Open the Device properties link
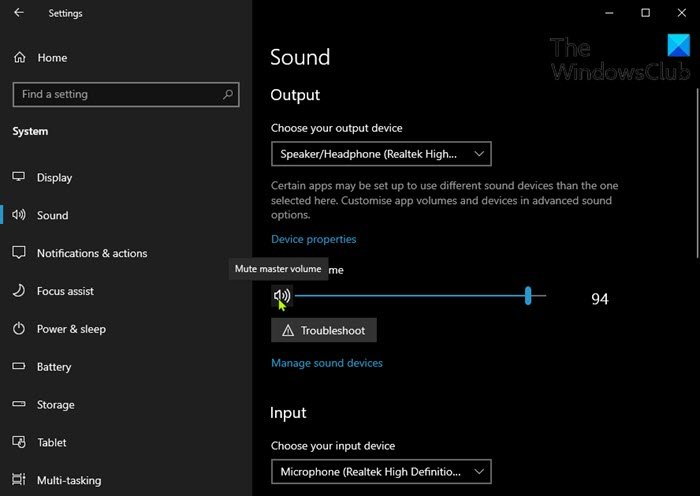The image size is (700, 496). point(313,239)
